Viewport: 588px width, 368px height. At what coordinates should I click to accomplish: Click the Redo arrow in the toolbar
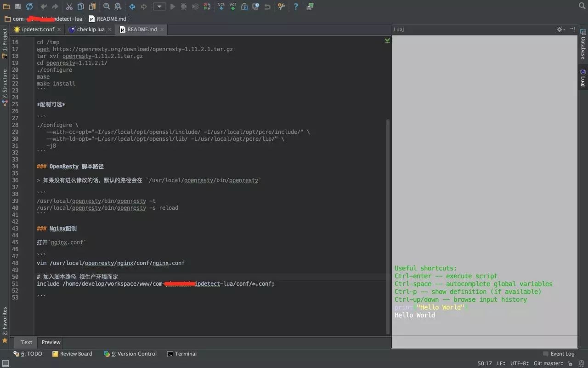(55, 6)
